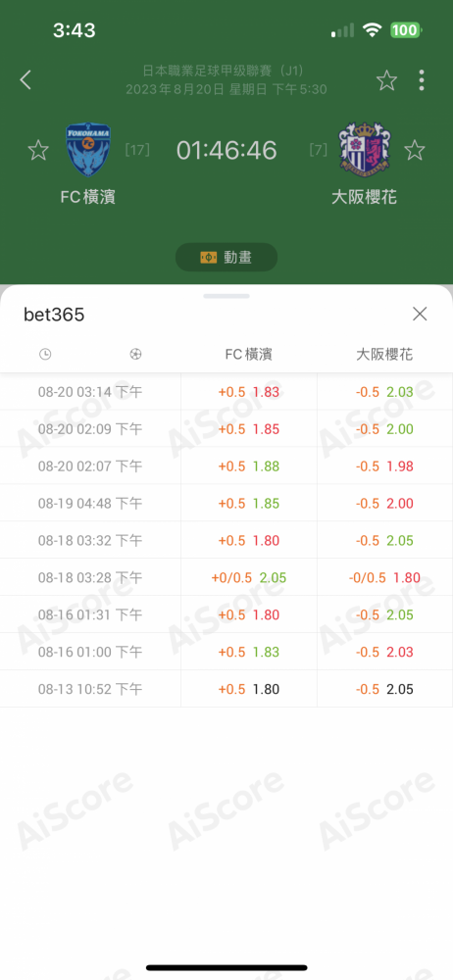Tap the clock time column icon

(45, 355)
